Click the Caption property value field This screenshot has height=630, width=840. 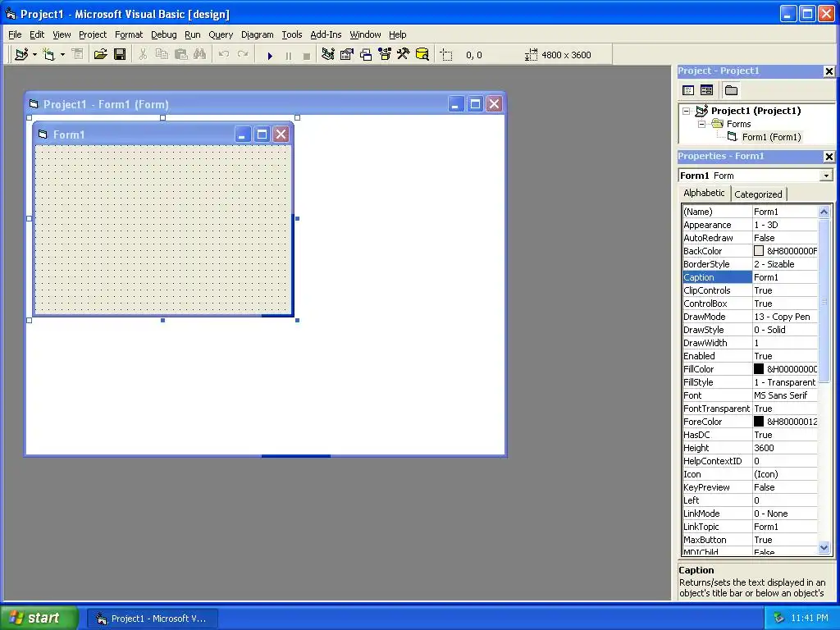click(785, 277)
